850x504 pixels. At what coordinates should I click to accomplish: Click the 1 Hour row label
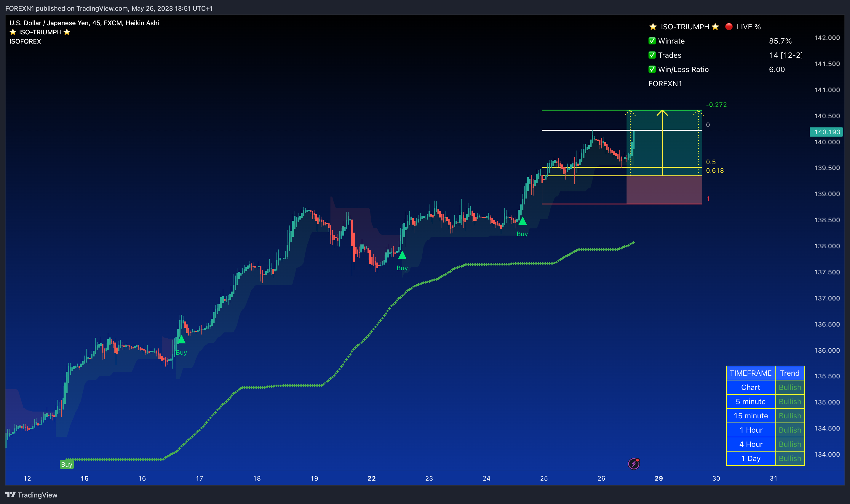pos(750,430)
